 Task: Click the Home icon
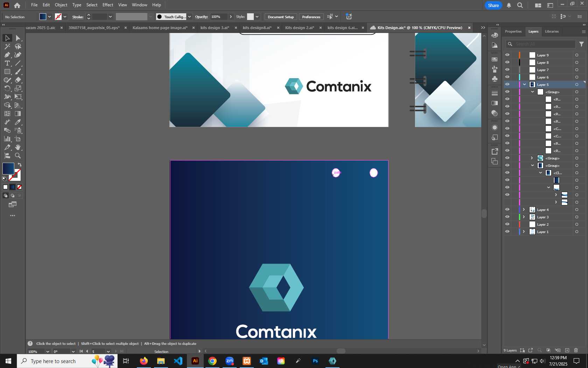pyautogui.click(x=17, y=5)
